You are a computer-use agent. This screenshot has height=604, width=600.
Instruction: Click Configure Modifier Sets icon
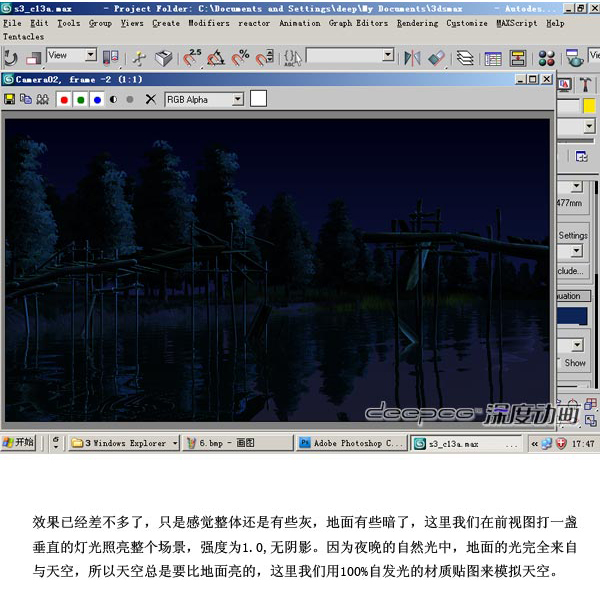(582, 157)
